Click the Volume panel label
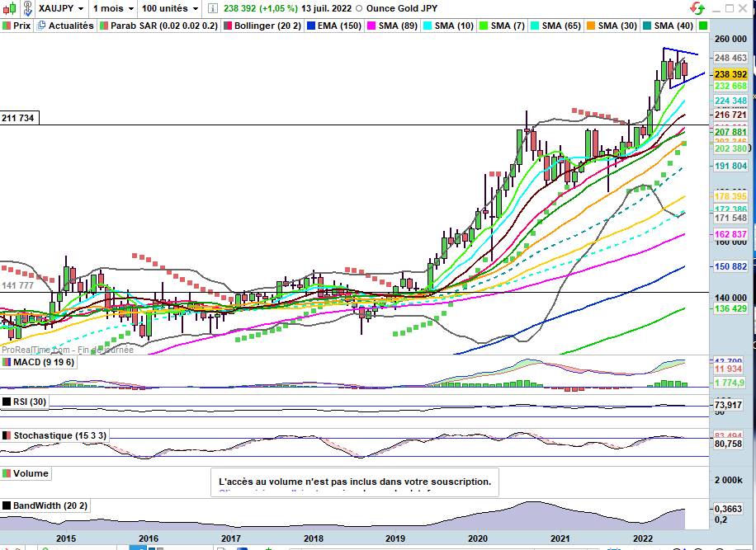Screen dimensions: 756x550 (31, 473)
